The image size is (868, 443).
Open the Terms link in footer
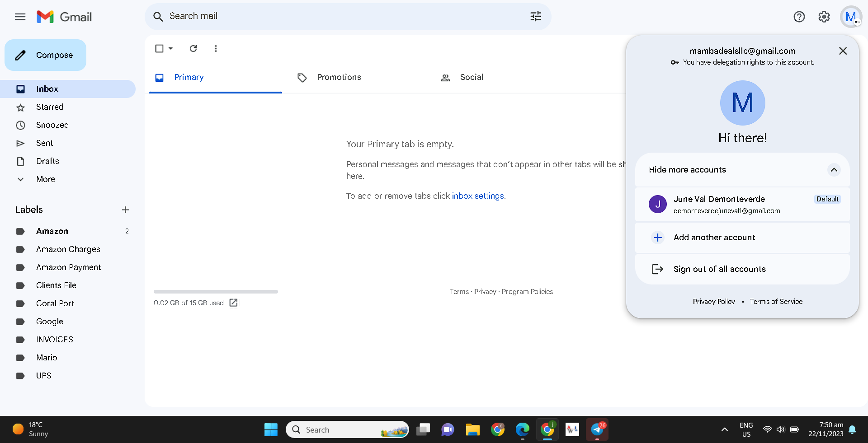pyautogui.click(x=459, y=292)
